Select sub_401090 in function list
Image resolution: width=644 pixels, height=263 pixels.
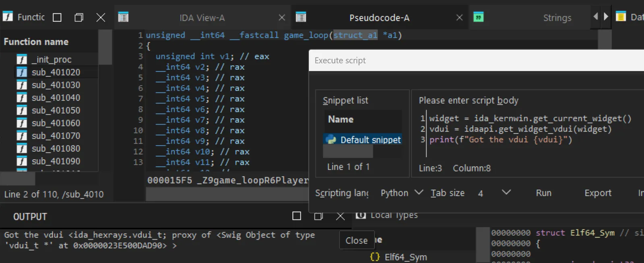point(56,161)
